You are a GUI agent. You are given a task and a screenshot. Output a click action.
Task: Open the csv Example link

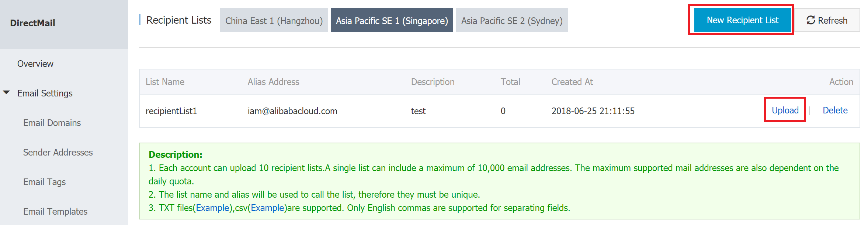click(267, 208)
